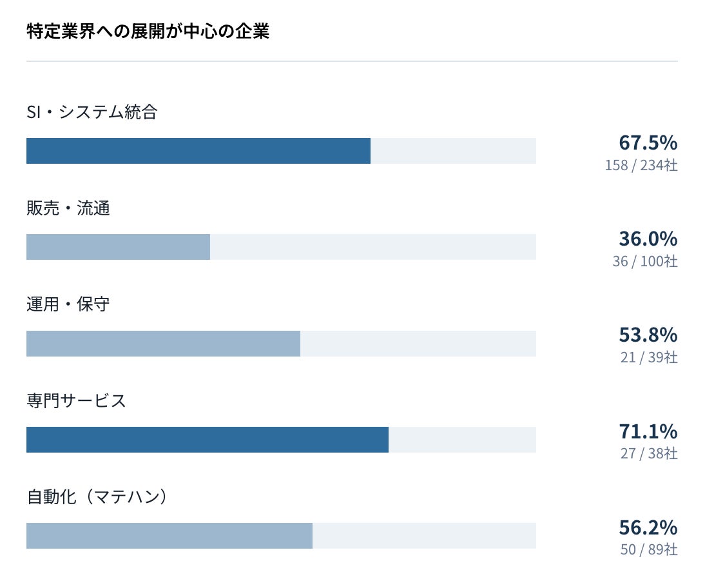Click the 67.5% percentage value
This screenshot has width=705, height=588.
[648, 142]
